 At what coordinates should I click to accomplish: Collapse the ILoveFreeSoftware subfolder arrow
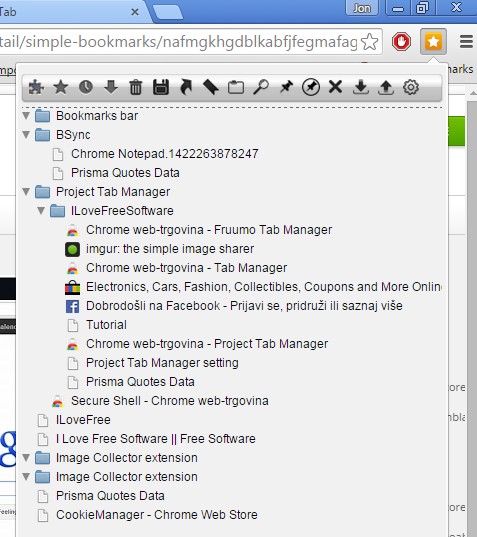41,210
